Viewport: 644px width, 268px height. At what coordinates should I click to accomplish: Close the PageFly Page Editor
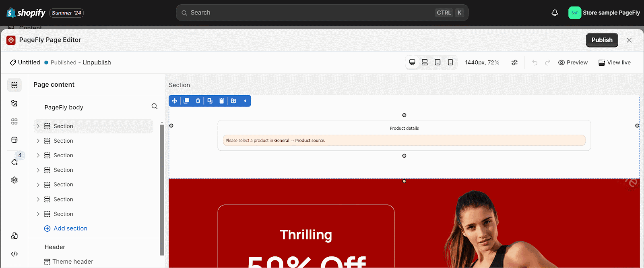pyautogui.click(x=629, y=40)
